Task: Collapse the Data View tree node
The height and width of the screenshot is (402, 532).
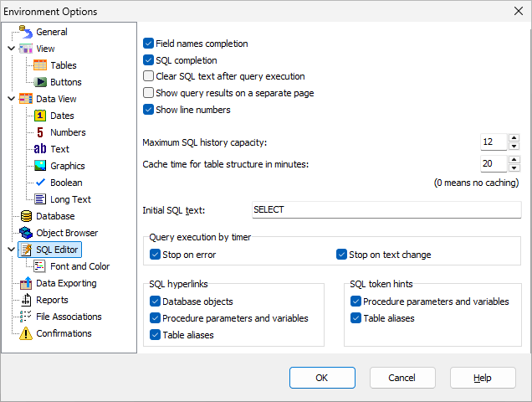Action: (11, 99)
